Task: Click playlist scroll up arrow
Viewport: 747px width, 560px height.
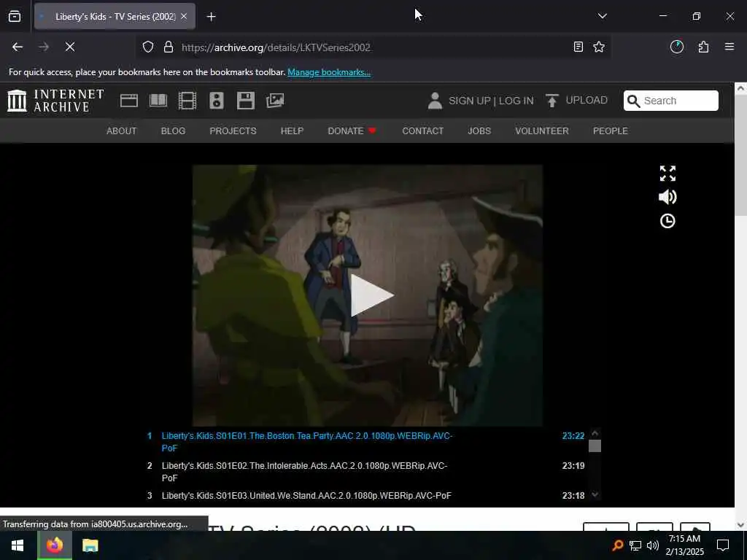Action: pyautogui.click(x=595, y=433)
